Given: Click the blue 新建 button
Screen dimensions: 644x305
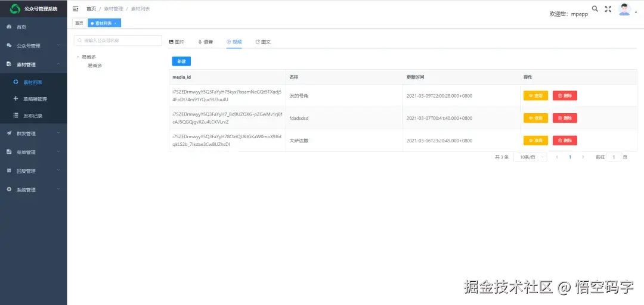Looking at the screenshot, I should [181, 61].
